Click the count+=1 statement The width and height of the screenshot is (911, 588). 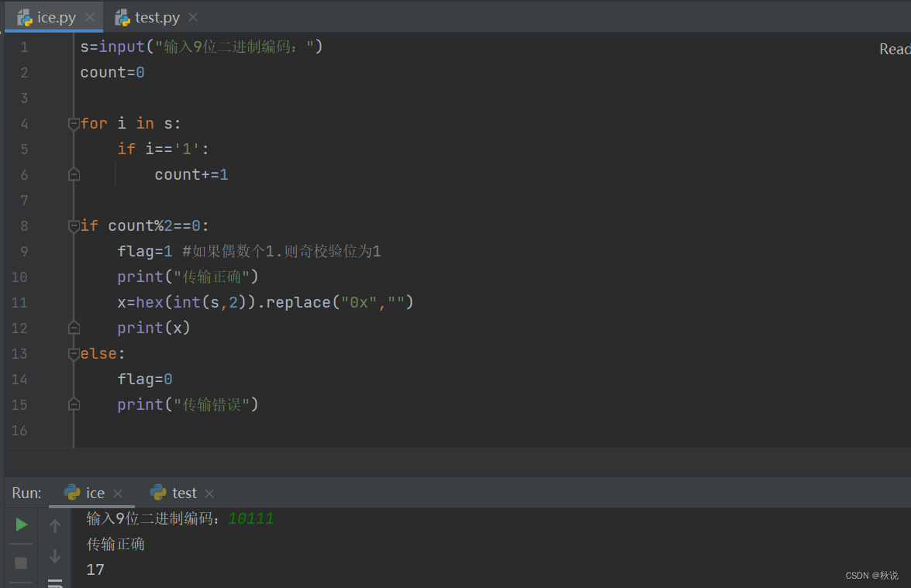192,174
